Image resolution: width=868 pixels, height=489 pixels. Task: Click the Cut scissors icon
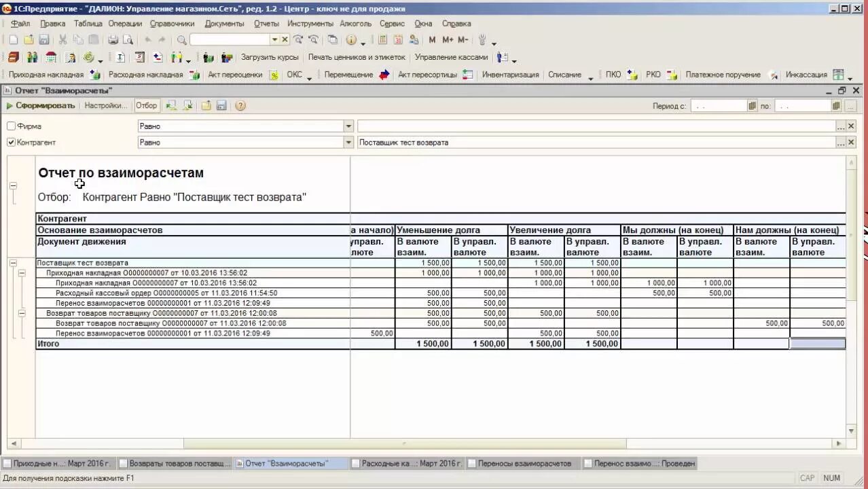[x=63, y=40]
